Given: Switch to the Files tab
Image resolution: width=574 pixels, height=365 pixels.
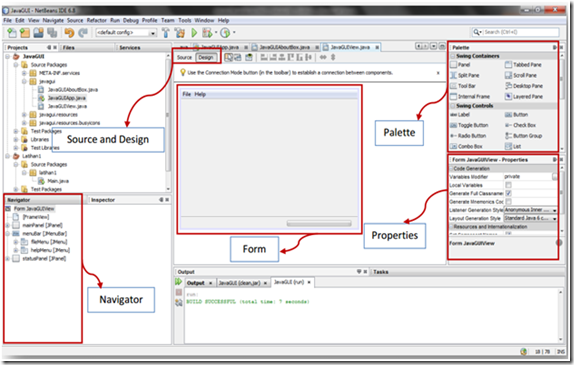Looking at the screenshot, I should (68, 48).
